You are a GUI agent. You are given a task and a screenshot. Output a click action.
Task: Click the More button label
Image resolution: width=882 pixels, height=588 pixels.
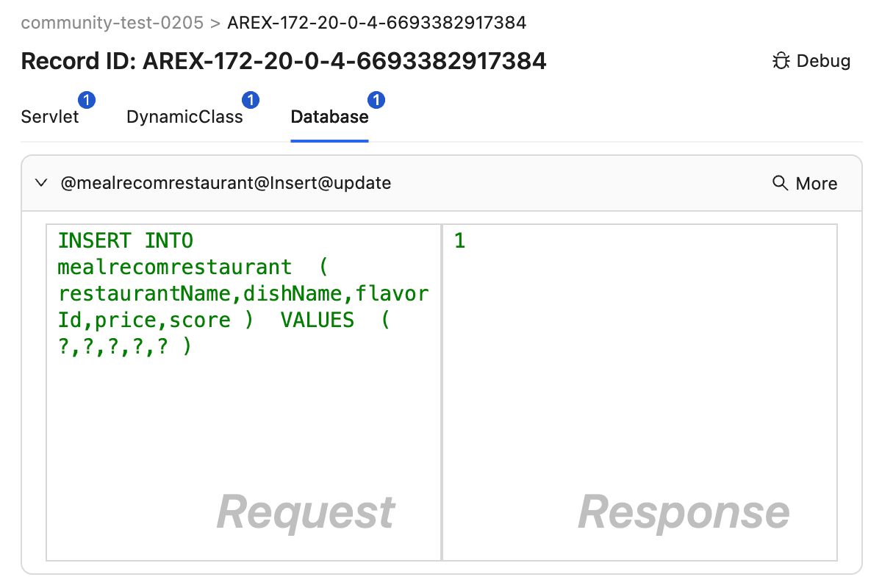(816, 183)
